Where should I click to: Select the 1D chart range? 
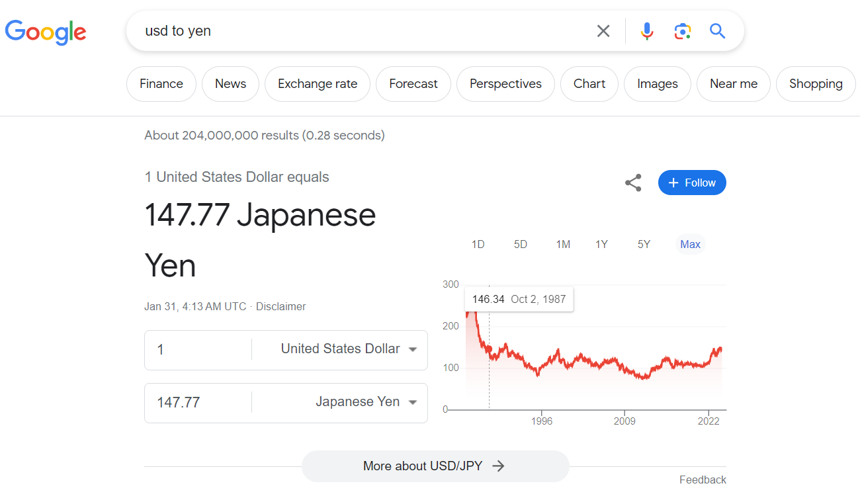click(478, 245)
